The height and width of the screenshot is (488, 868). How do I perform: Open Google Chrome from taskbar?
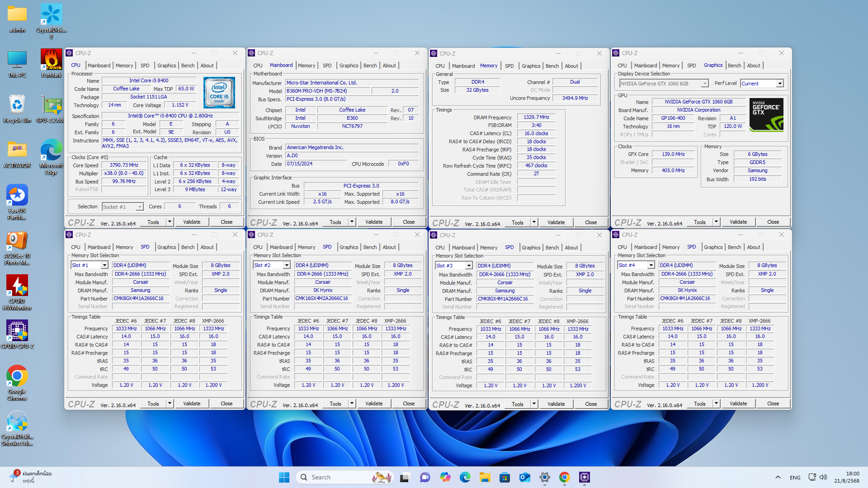[x=564, y=477]
